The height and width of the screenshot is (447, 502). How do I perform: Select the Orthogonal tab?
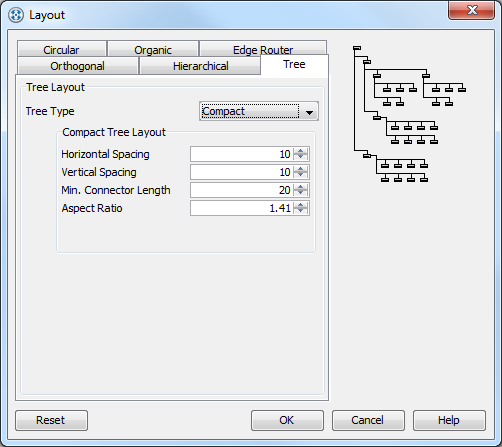tap(77, 66)
